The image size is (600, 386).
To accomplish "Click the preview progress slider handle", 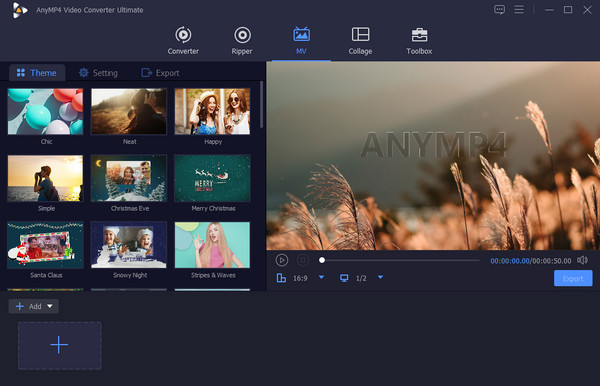I will (x=322, y=260).
